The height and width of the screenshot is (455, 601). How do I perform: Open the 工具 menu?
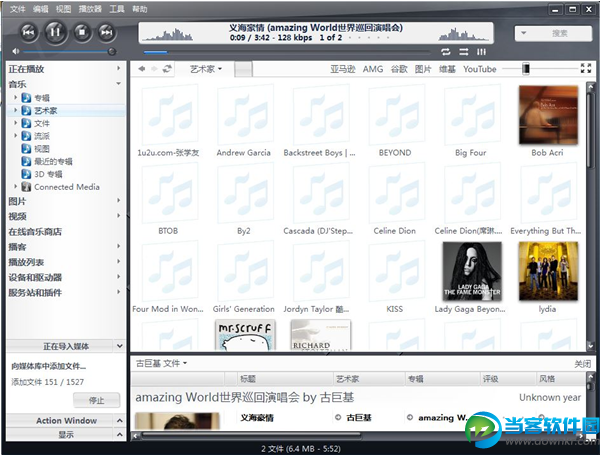[x=117, y=9]
